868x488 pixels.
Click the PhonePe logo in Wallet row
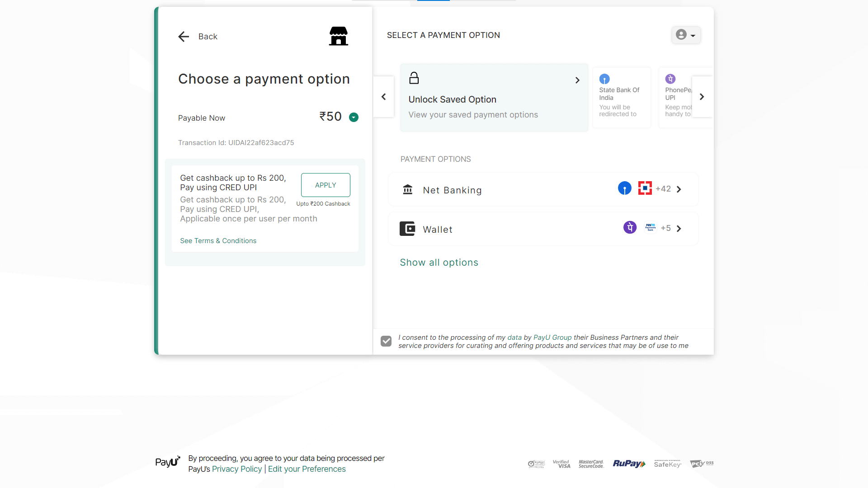[630, 227]
